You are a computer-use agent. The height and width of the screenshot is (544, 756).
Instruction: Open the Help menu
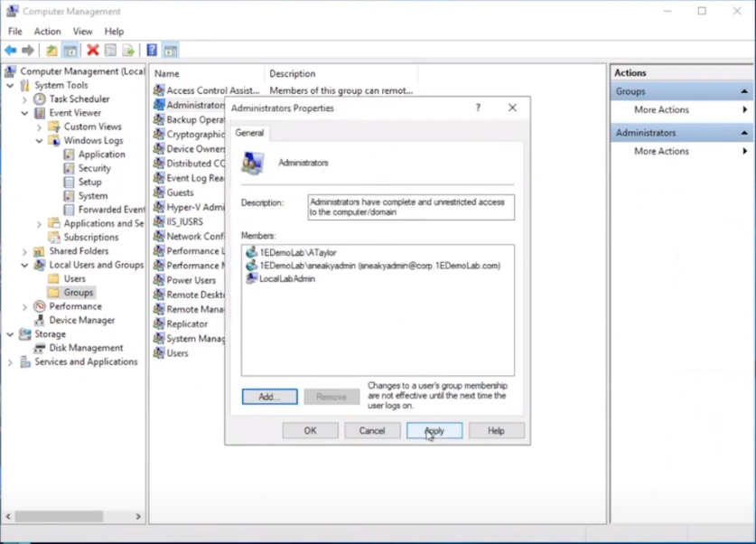pyautogui.click(x=114, y=32)
